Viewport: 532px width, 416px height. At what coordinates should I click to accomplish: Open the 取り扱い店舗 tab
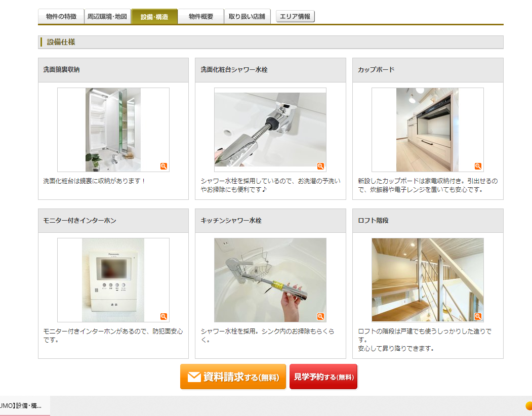(247, 16)
